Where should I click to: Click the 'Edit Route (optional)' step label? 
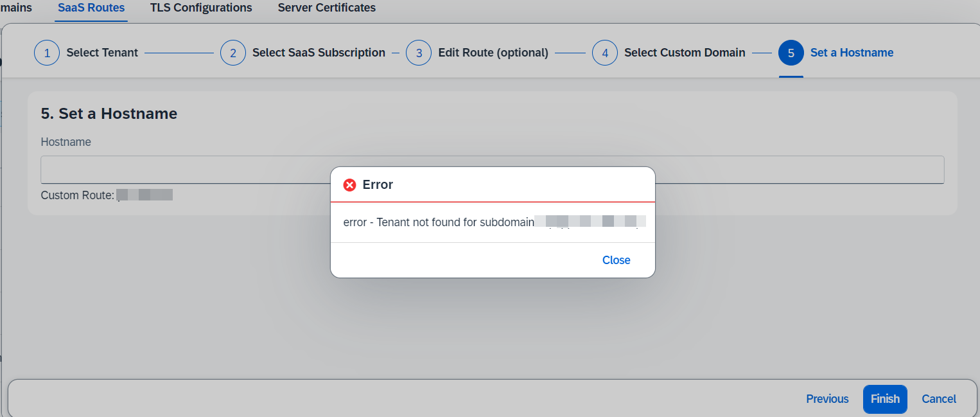tap(493, 53)
